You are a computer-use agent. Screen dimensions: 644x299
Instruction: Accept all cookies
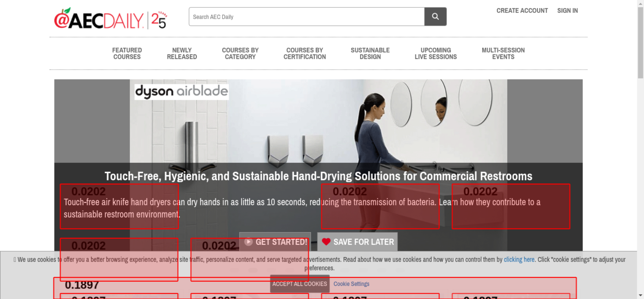click(x=299, y=284)
